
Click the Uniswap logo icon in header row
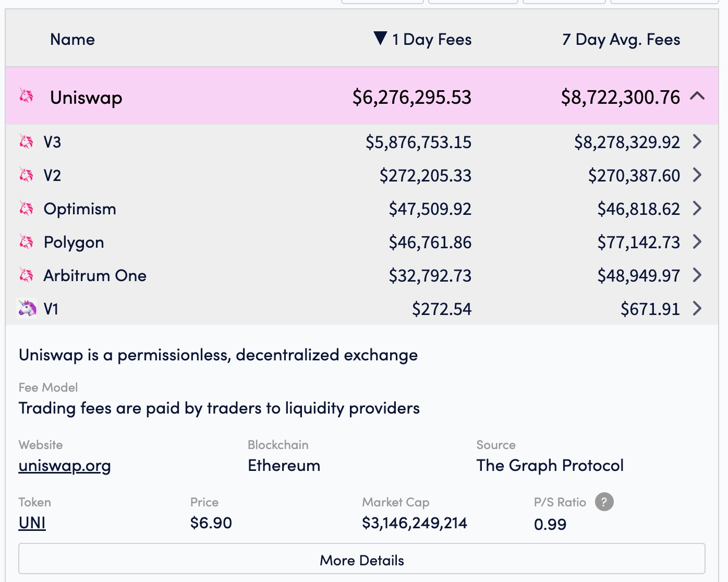tap(26, 96)
